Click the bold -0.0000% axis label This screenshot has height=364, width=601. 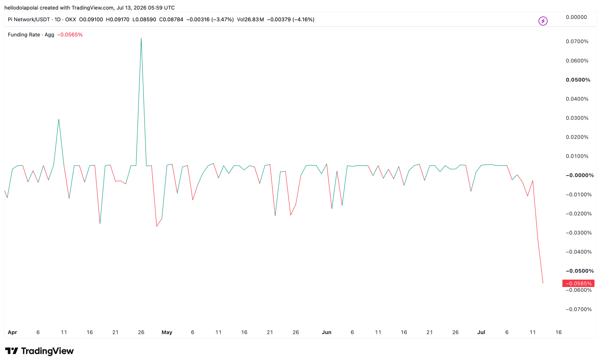pyautogui.click(x=580, y=175)
